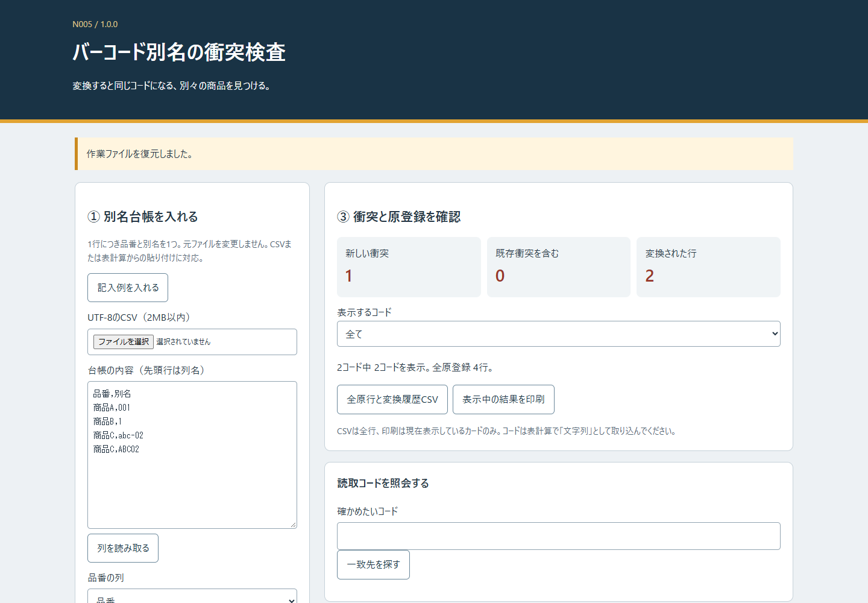Viewport: 868px width, 603px height.
Task: Export 全原行と変換履歴CSV
Action: [392, 399]
